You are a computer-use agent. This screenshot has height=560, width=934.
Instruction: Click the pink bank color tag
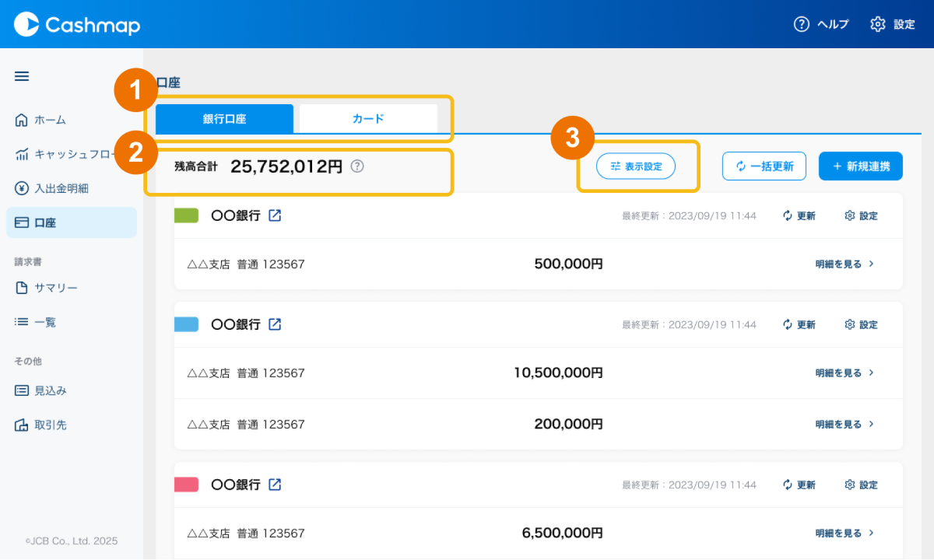click(186, 485)
